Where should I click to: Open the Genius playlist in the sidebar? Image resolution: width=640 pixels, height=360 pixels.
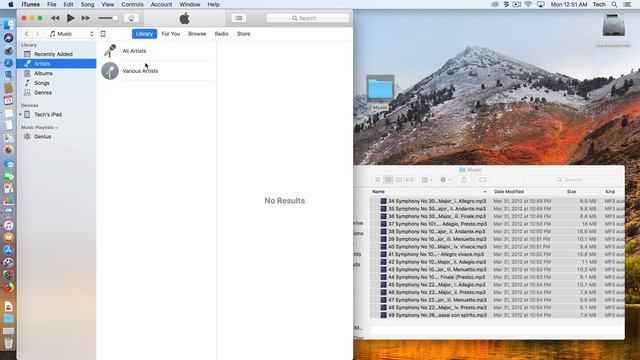pyautogui.click(x=56, y=137)
